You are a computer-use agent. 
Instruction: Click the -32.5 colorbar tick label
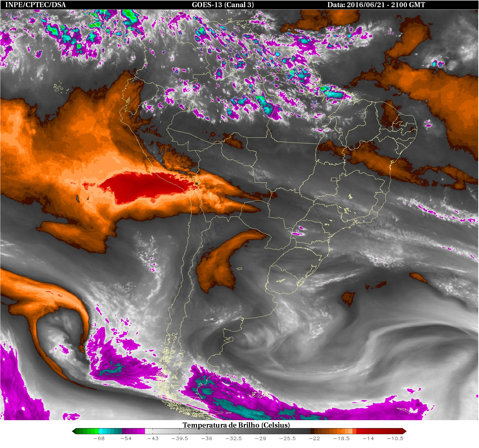234,439
